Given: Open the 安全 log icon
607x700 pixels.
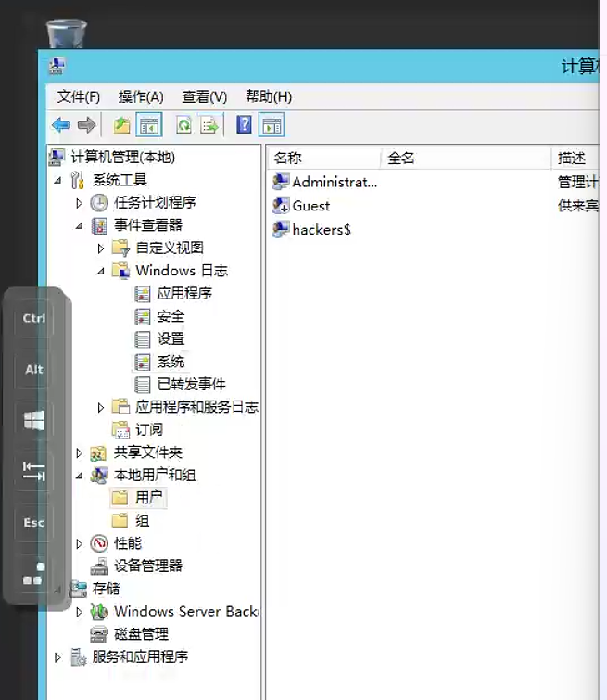Looking at the screenshot, I should click(x=143, y=316).
